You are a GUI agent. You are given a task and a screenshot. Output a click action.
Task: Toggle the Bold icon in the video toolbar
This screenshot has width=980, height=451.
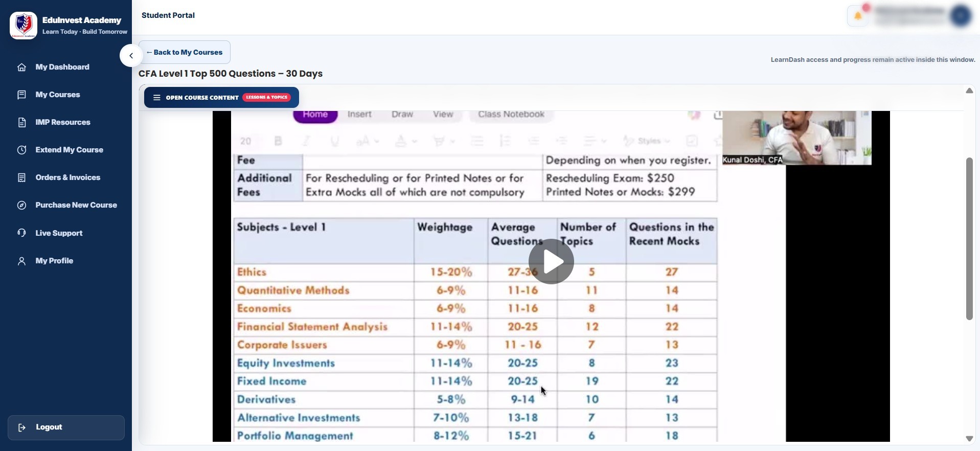coord(278,141)
